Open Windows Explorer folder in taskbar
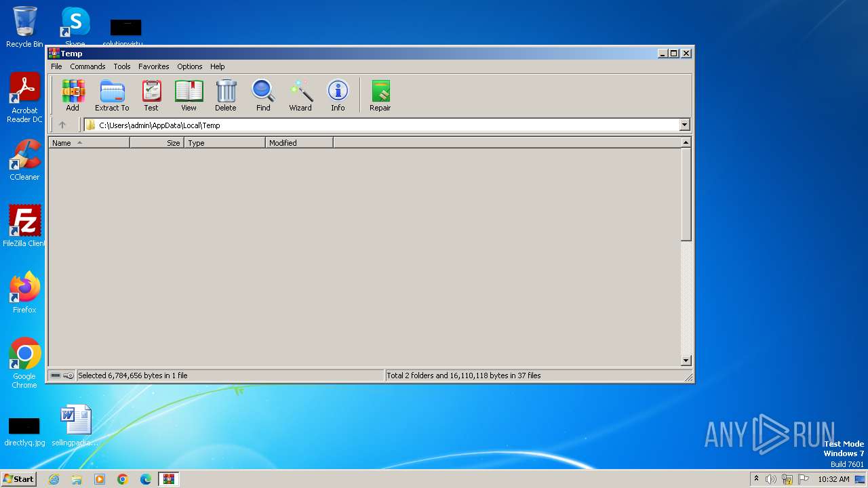868x488 pixels. pos(77,479)
